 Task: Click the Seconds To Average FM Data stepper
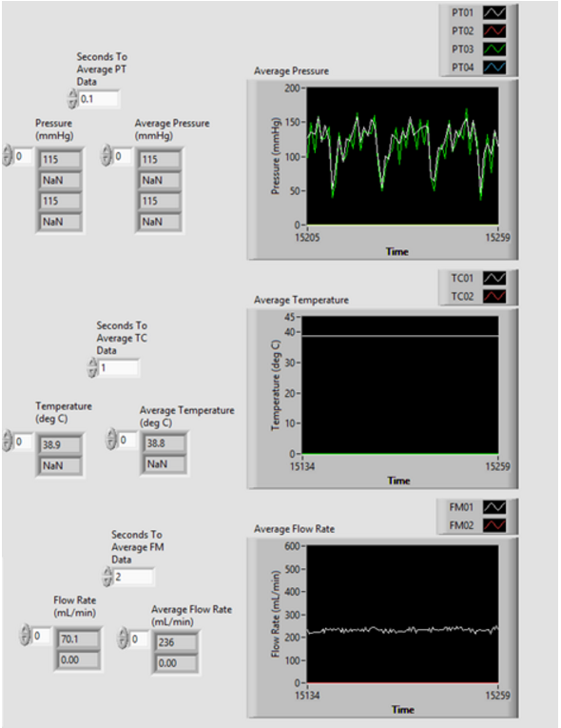pos(107,577)
